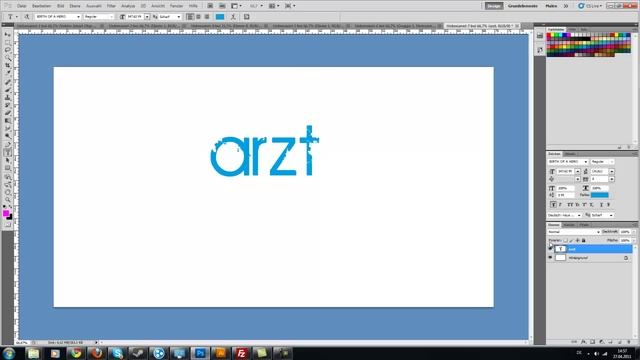Toggle All Caps in Zeichen panel
This screenshot has width=640, height=360.
(x=570, y=204)
